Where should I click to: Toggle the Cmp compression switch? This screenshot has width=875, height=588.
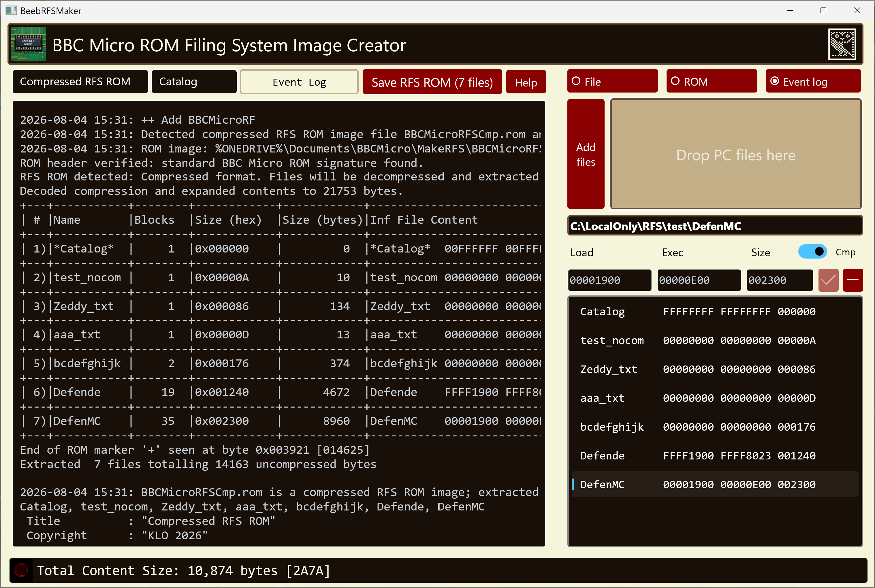click(812, 252)
